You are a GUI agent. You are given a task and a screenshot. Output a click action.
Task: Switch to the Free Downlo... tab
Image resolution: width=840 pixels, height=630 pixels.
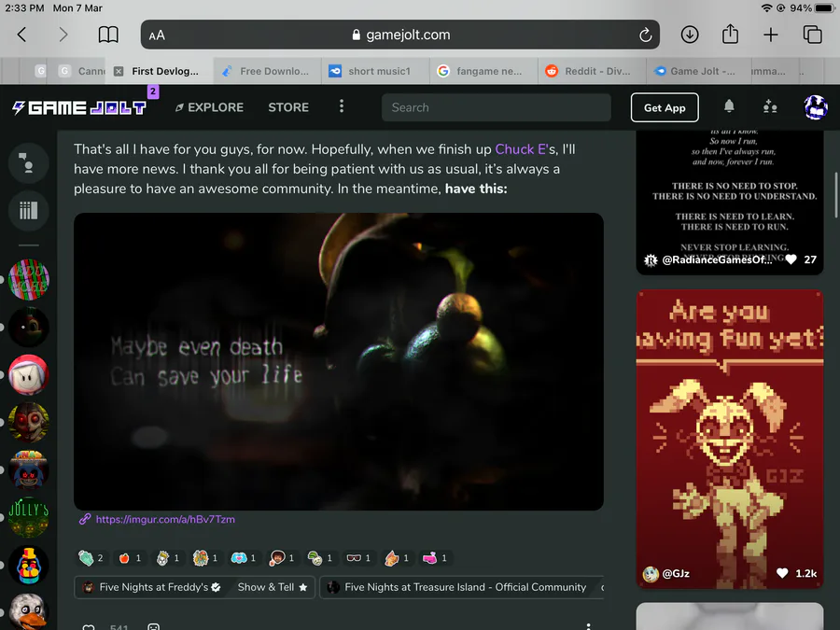point(268,71)
